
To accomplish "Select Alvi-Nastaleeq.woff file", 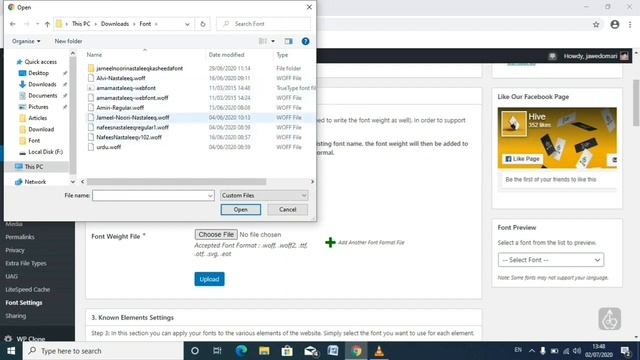I will click(120, 78).
